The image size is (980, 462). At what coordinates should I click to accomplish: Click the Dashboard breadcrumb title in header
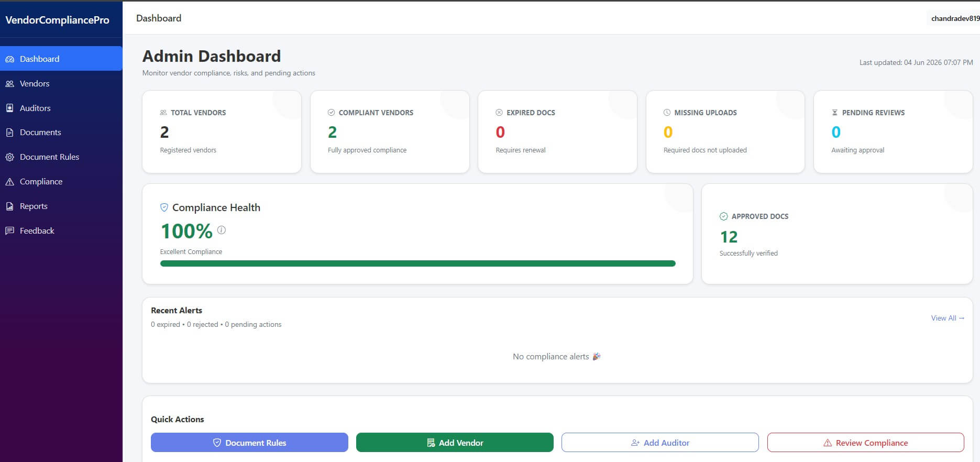(x=159, y=18)
